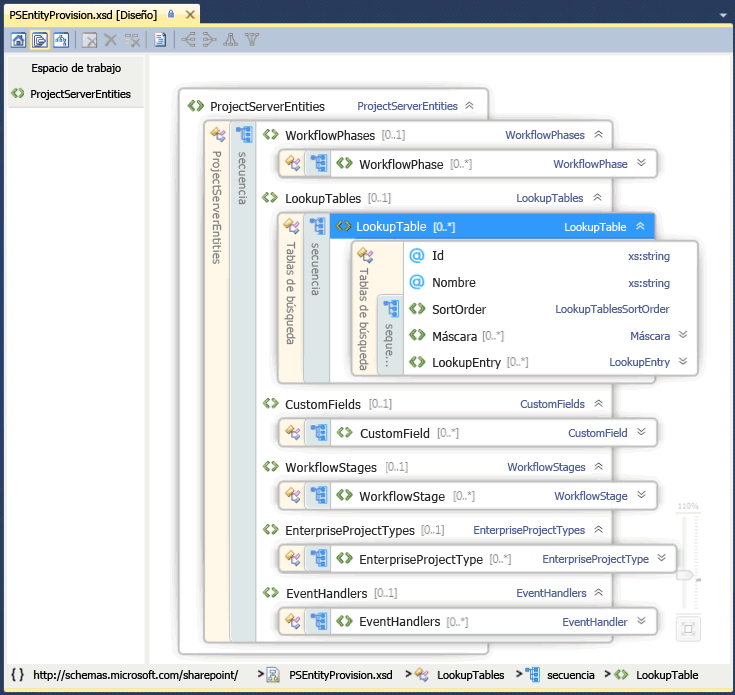The image size is (735, 695).
Task: Select the Left to Right layout icon
Action: click(x=188, y=40)
